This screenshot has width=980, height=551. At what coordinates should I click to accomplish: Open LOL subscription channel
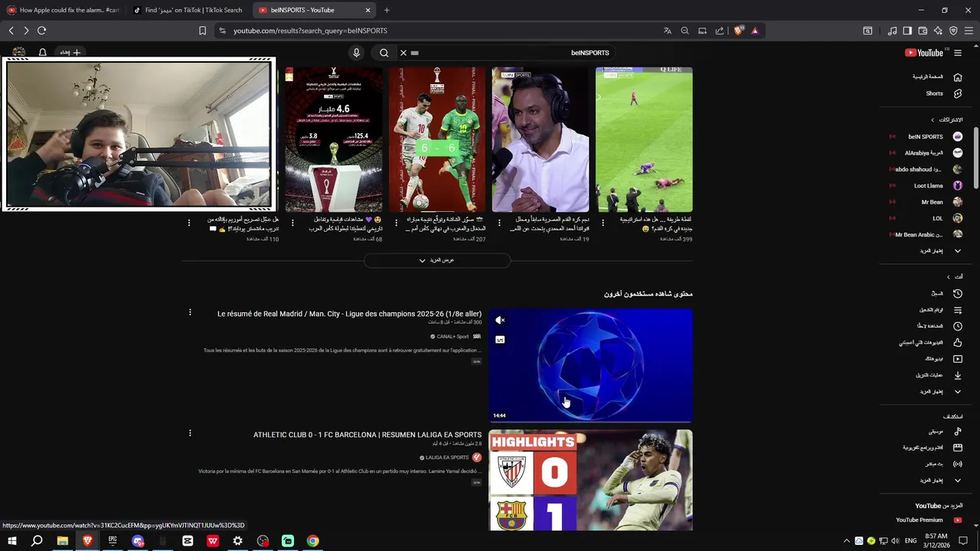[x=927, y=218]
